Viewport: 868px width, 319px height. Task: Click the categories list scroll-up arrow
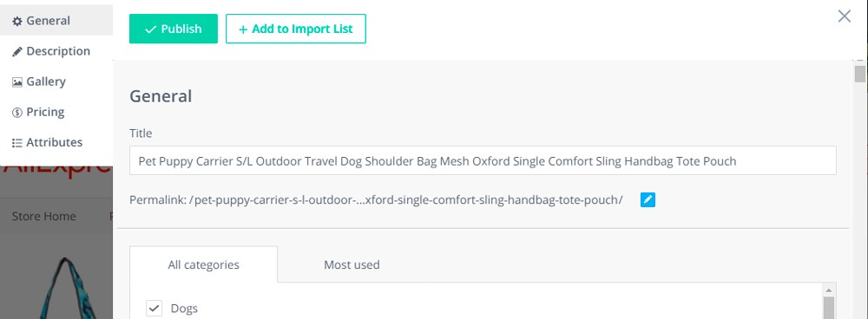pos(829,290)
